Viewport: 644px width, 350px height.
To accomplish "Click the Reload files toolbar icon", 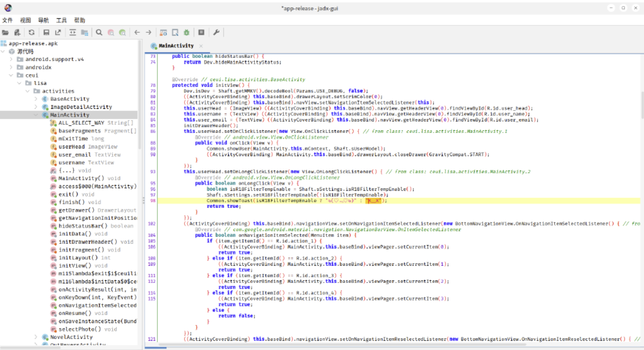I will (32, 32).
